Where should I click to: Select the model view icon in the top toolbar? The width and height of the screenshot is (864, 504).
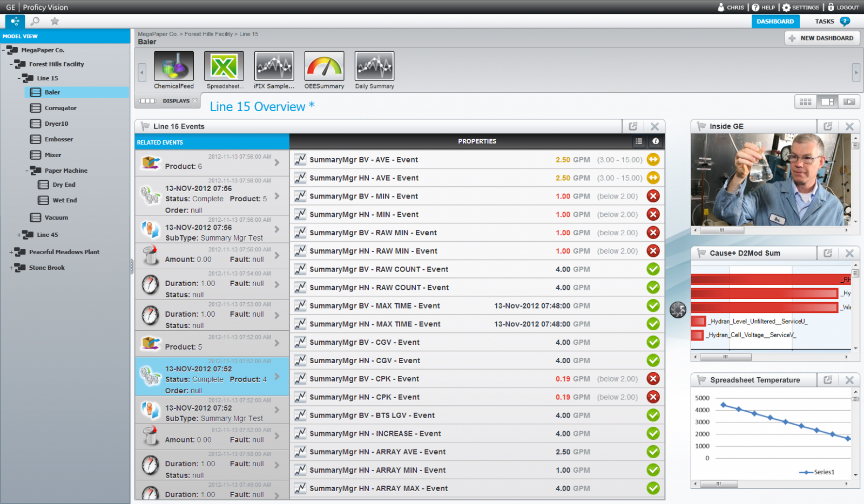(14, 22)
